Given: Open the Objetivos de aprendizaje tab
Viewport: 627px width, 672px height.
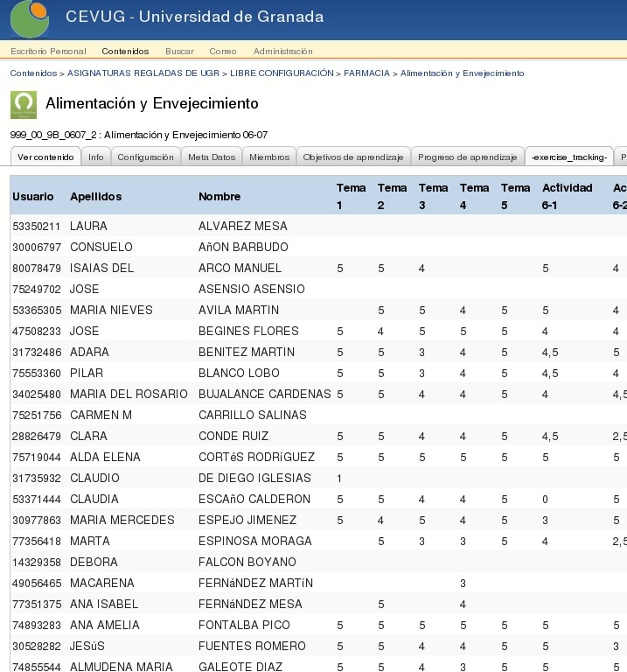Looking at the screenshot, I should coord(353,157).
